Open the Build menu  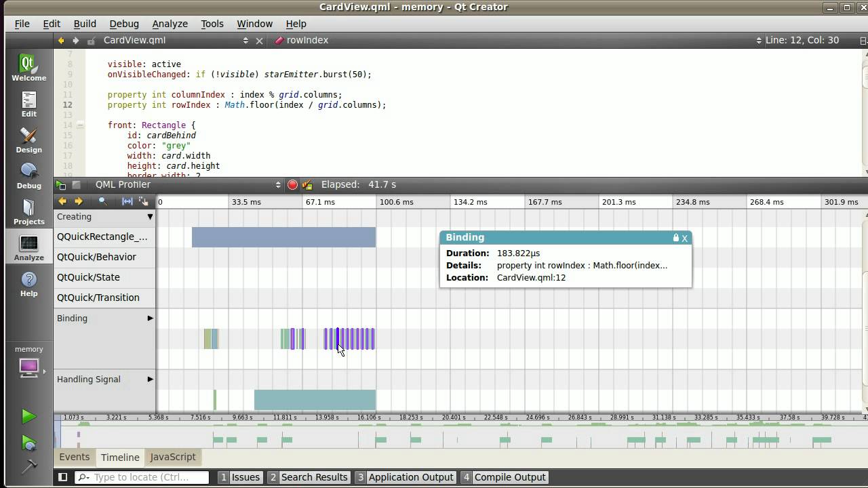pos(85,24)
